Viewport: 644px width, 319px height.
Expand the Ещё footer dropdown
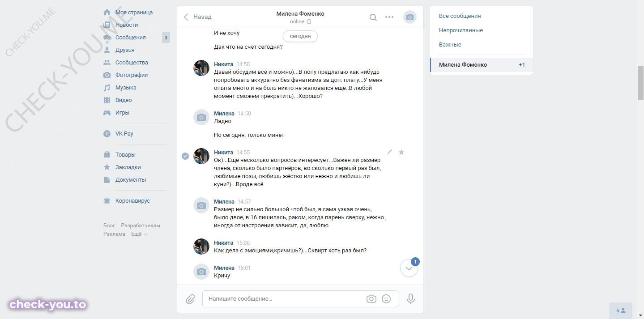(x=139, y=234)
